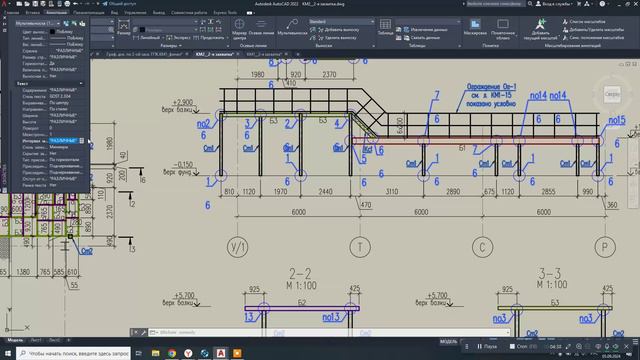The width and height of the screenshot is (640, 360).
Task: Click the Пометочное облако revision cloud
Action: click(x=503, y=29)
